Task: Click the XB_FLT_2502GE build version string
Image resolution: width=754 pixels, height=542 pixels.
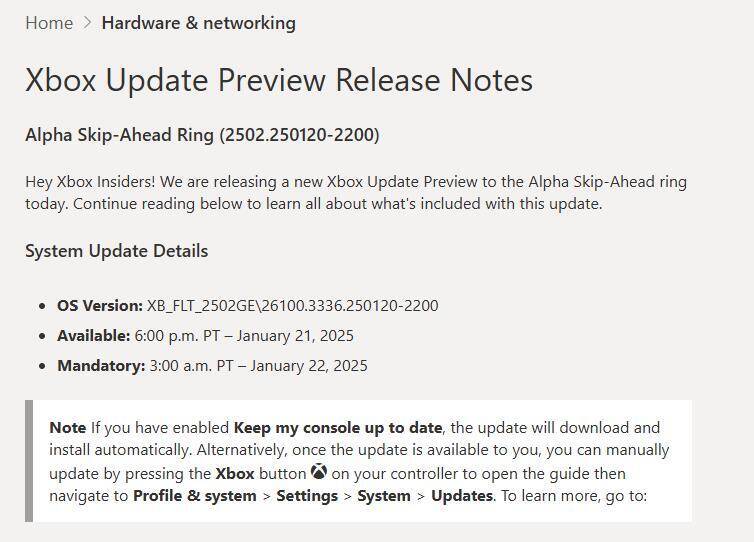Action: coord(292,306)
